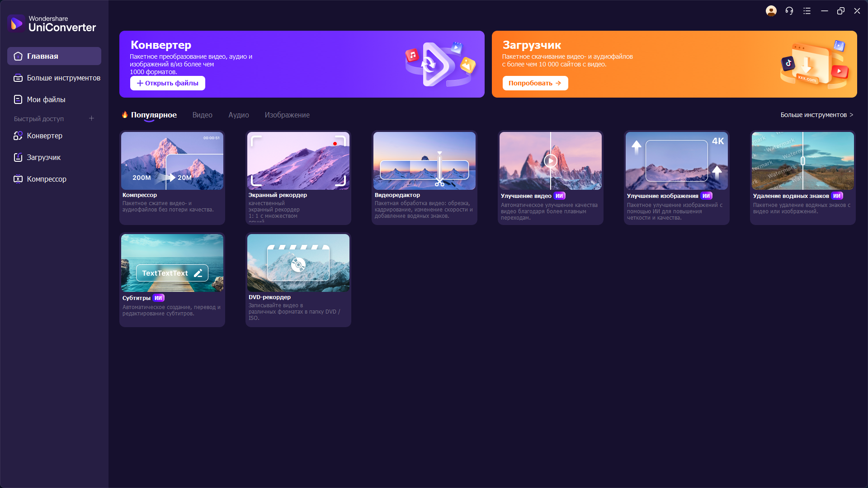Click the Компрессор sidebar icon
The height and width of the screenshot is (488, 868).
click(18, 179)
